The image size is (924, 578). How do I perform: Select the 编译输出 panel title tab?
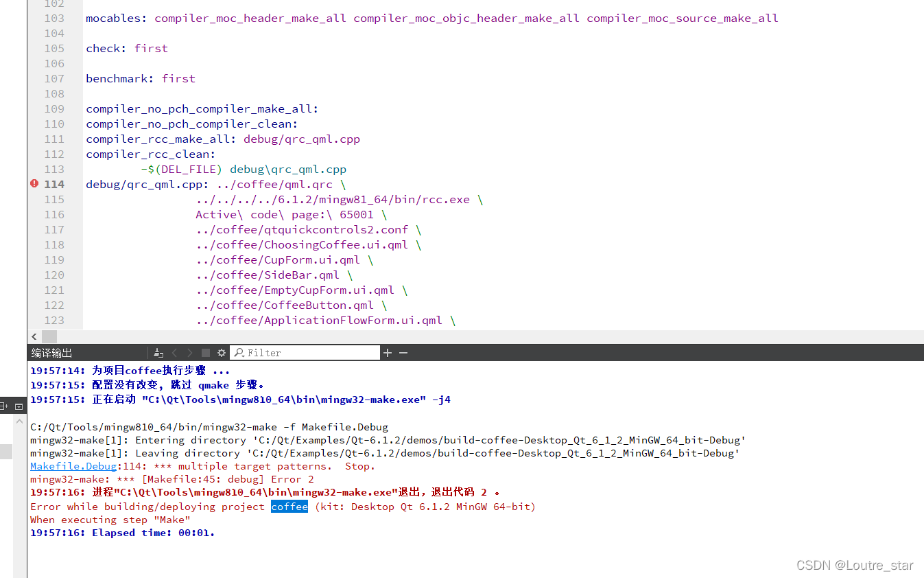pos(51,352)
